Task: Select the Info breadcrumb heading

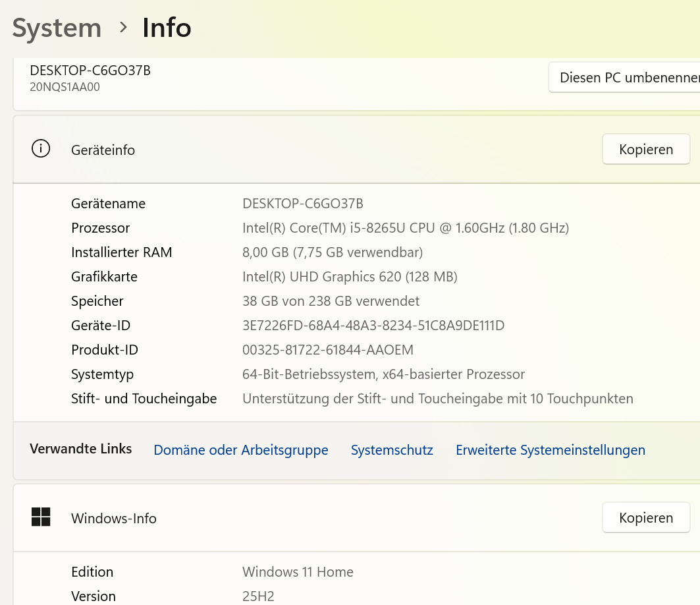Action: click(167, 28)
